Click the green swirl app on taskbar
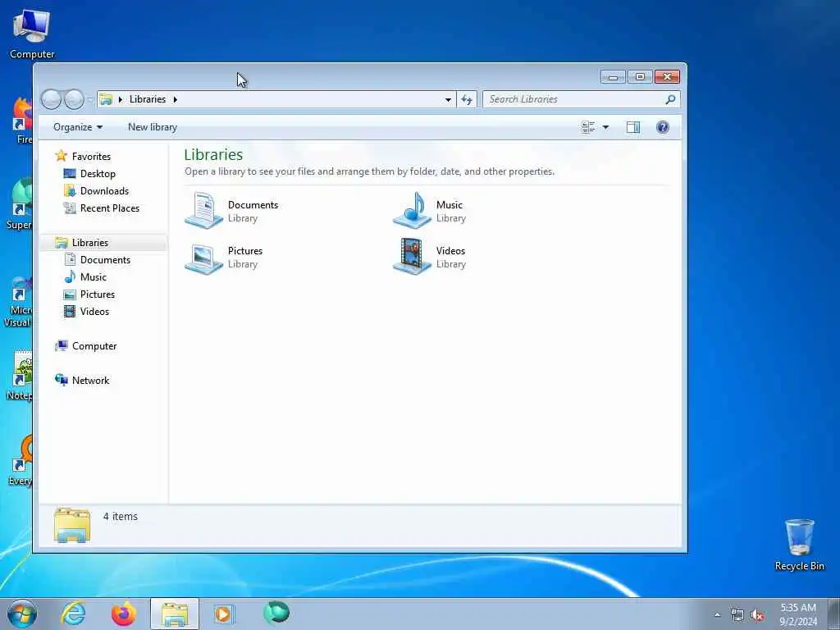This screenshot has width=840, height=630. click(x=276, y=613)
